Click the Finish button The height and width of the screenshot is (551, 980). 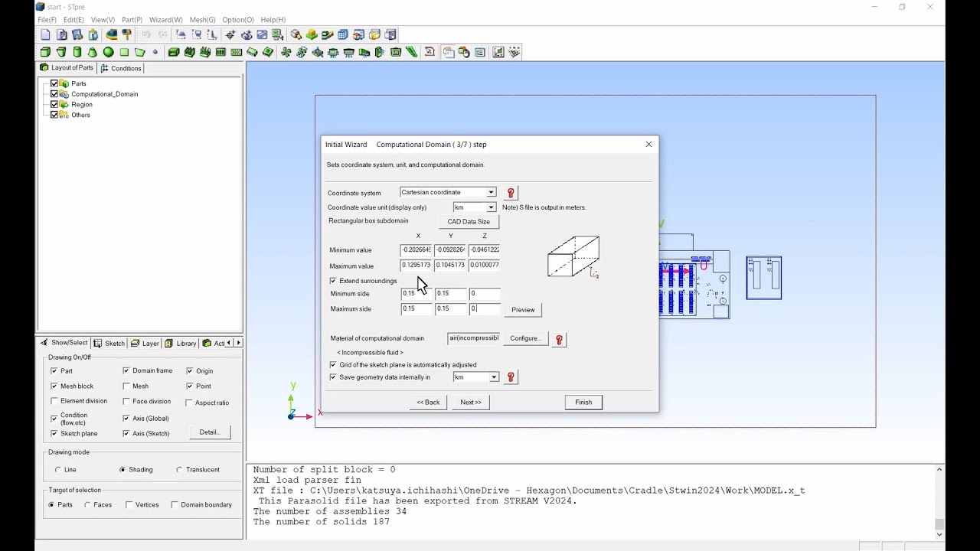583,403
